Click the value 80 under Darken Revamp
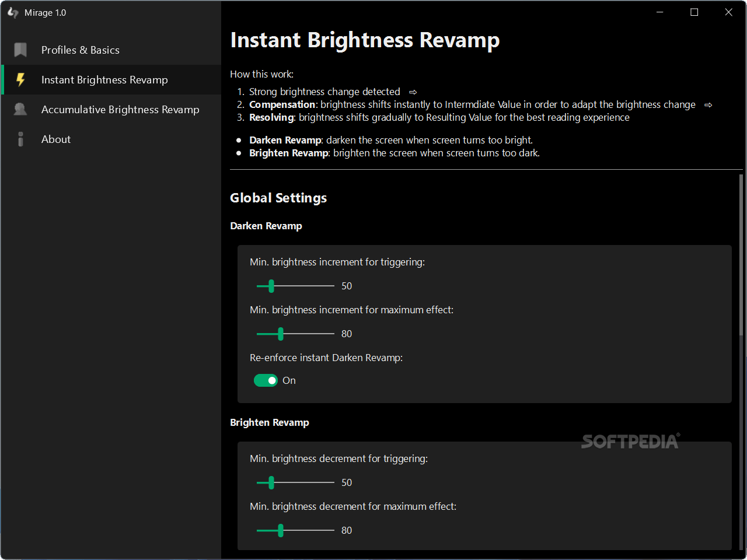Image resolution: width=747 pixels, height=560 pixels. 347,334
